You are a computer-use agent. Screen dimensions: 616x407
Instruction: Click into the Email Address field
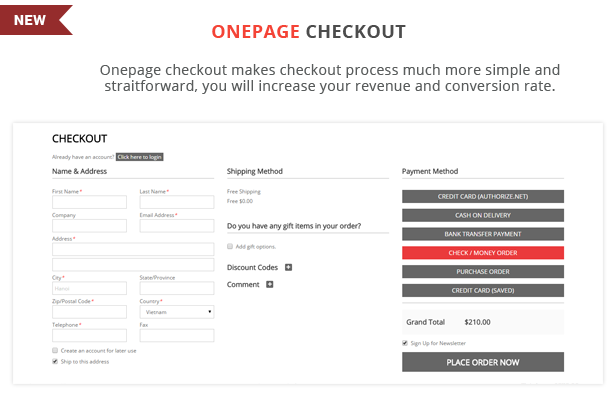point(177,226)
